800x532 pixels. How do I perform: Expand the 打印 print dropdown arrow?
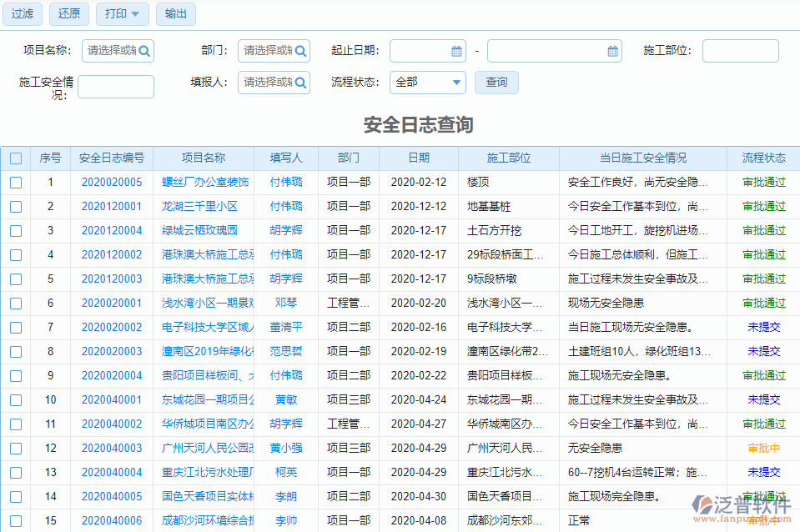tap(136, 14)
